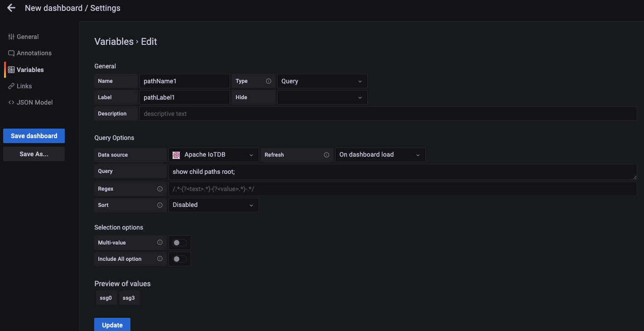Screen dimensions: 644x331
Task: Open the Refresh dropdown set to On dashboard load
Action: pos(380,155)
